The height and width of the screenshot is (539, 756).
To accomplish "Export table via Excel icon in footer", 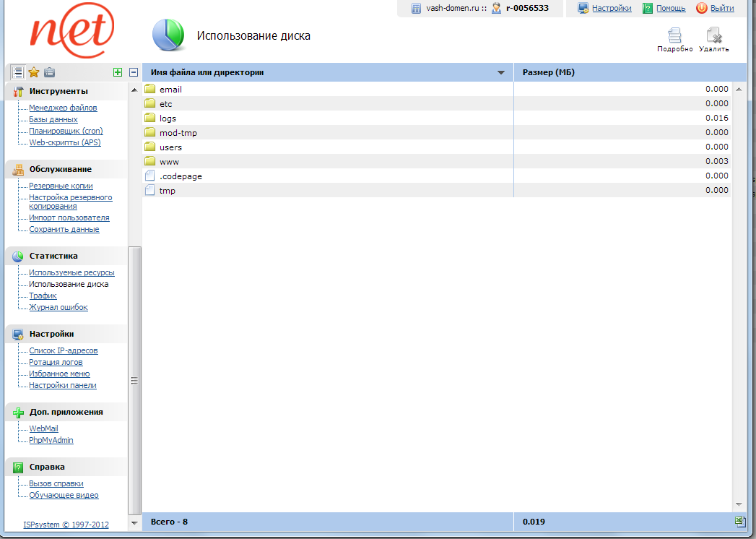I will coord(739,521).
